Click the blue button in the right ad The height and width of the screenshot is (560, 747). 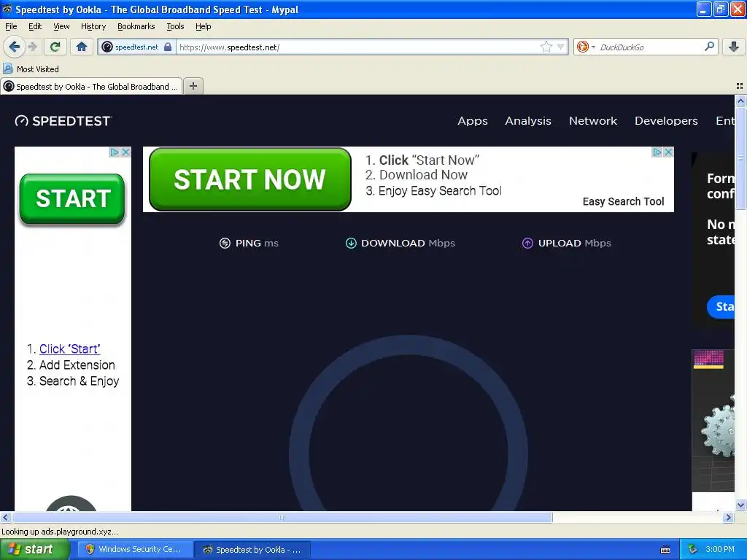(721, 307)
